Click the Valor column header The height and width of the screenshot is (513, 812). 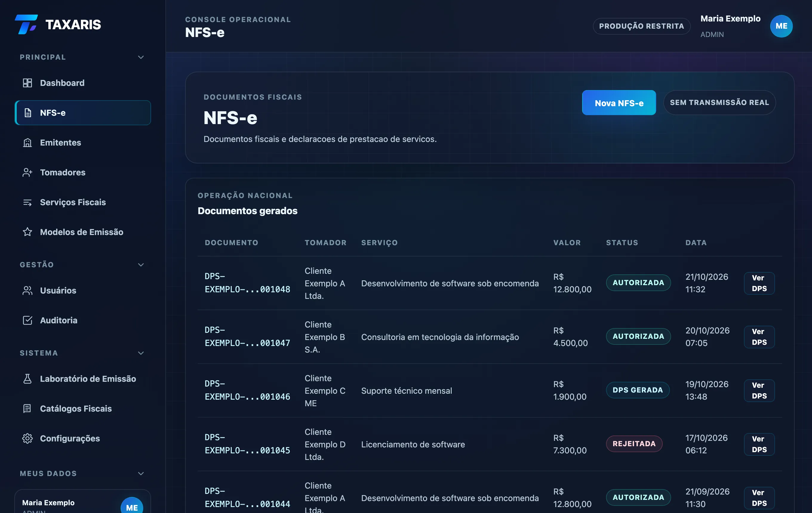567,242
